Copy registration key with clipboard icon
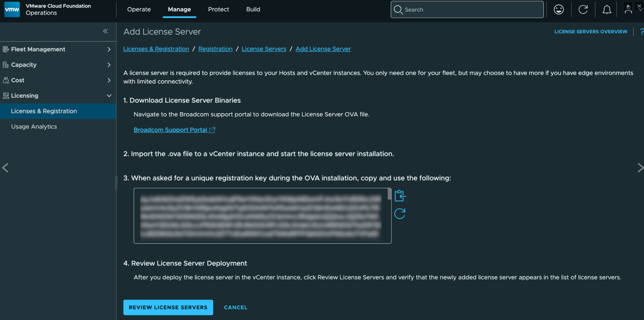The width and height of the screenshot is (644, 320). pyautogui.click(x=400, y=195)
